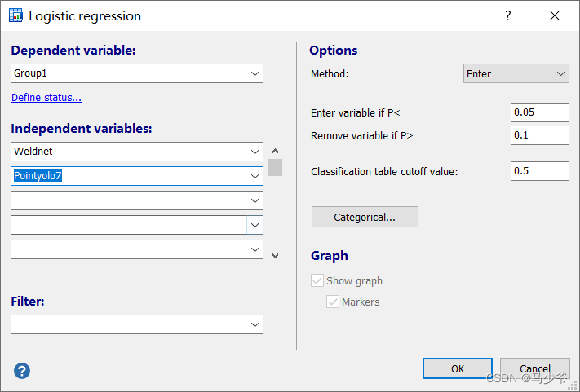580x392 pixels.
Task: Click the blue help question mark icon
Action: tap(22, 371)
